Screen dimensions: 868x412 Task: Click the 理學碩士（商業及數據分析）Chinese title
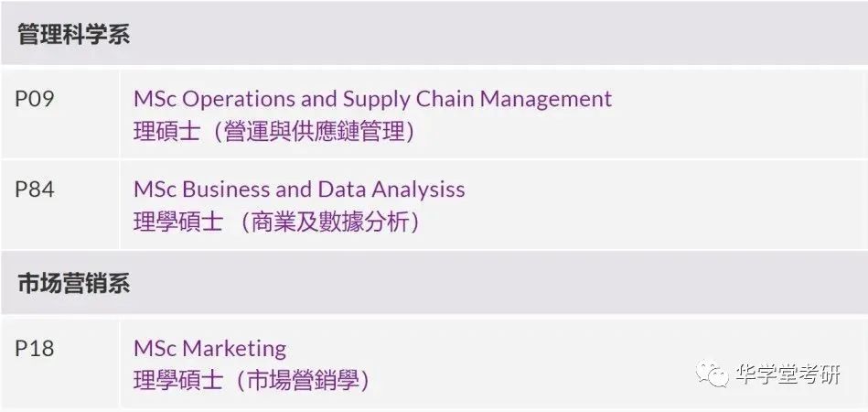[x=277, y=222]
